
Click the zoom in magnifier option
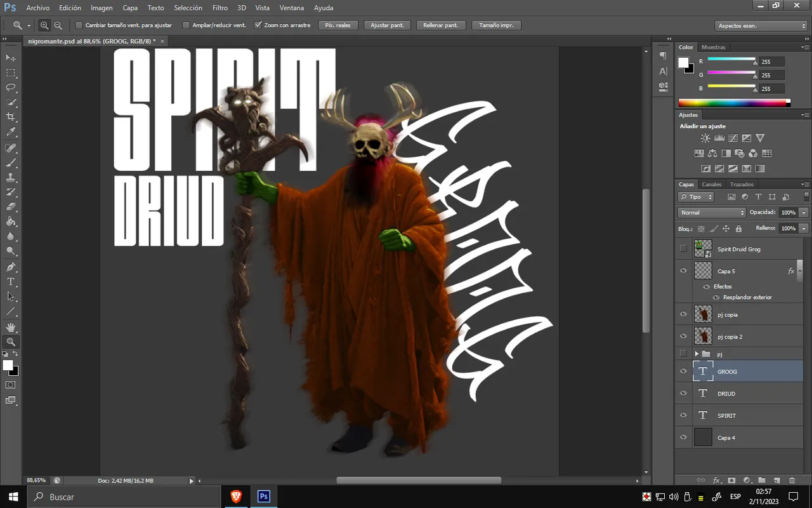(44, 25)
